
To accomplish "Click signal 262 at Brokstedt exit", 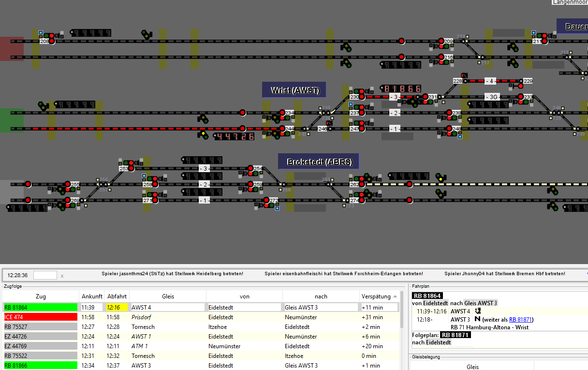I will tap(362, 184).
